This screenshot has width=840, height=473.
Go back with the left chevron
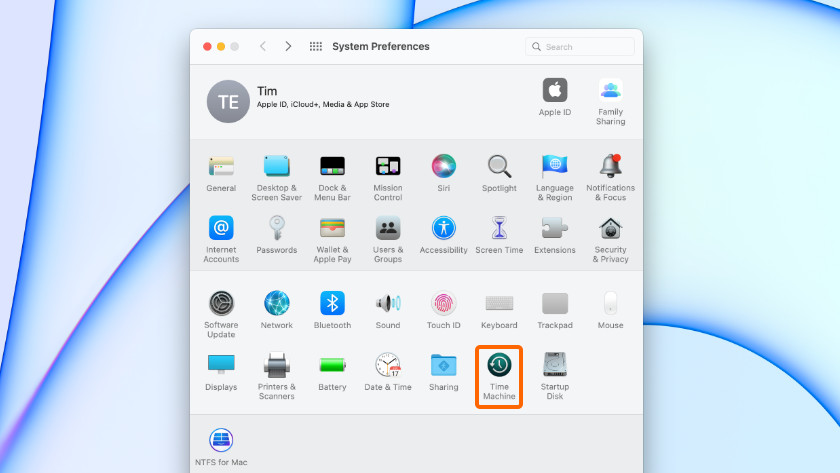point(262,47)
